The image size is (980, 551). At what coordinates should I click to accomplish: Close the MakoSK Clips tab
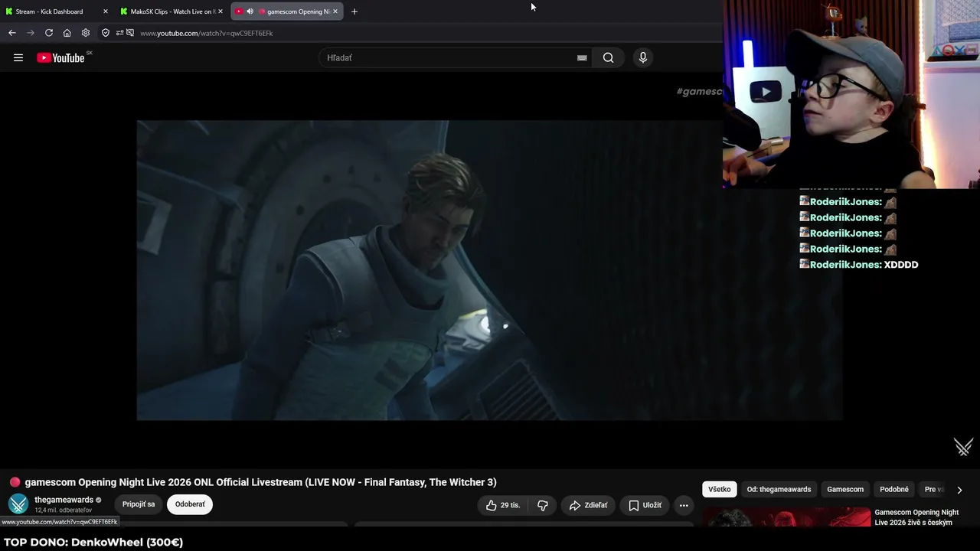pyautogui.click(x=220, y=11)
